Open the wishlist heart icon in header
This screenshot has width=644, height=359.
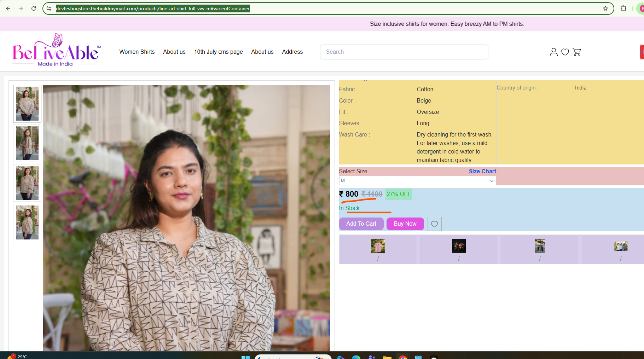[565, 52]
